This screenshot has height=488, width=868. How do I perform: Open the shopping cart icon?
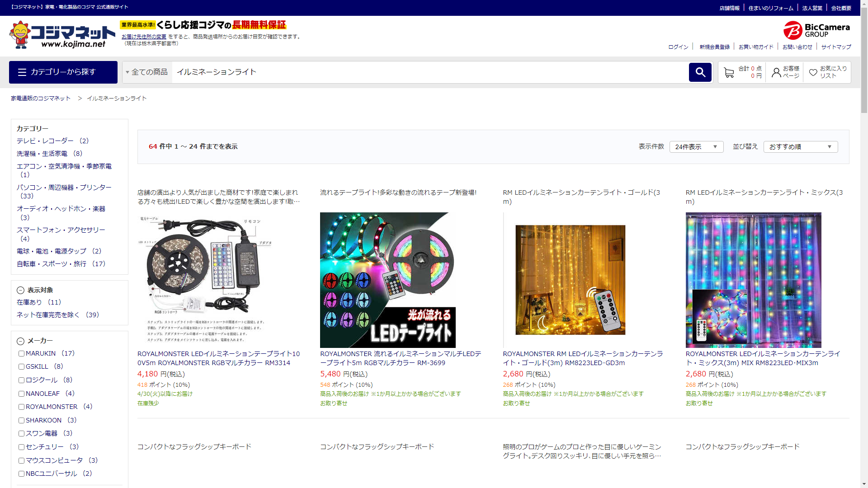tap(728, 72)
